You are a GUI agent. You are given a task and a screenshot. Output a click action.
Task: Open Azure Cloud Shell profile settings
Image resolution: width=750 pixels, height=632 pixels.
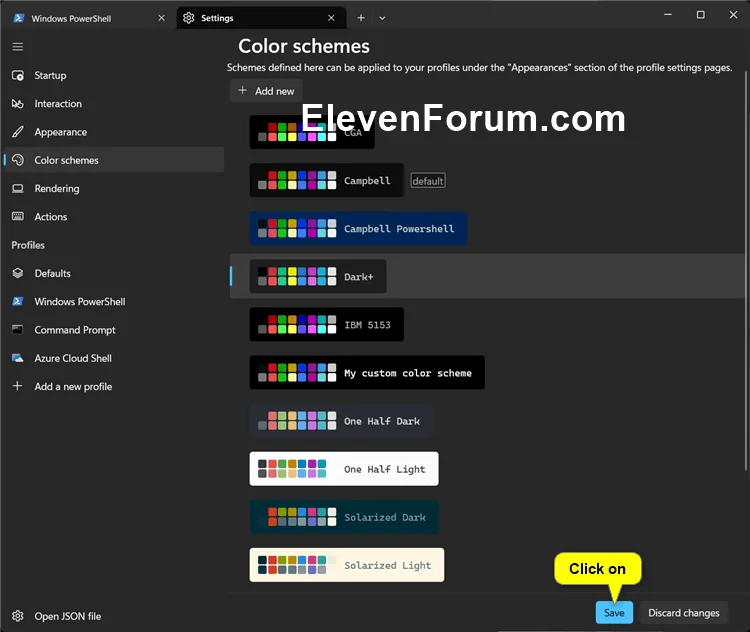(x=114, y=358)
